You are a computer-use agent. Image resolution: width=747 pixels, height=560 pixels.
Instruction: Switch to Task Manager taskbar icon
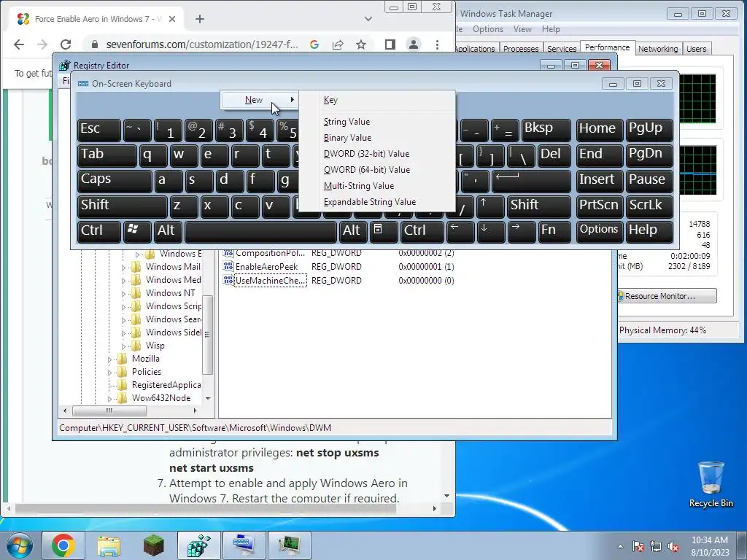tap(289, 545)
